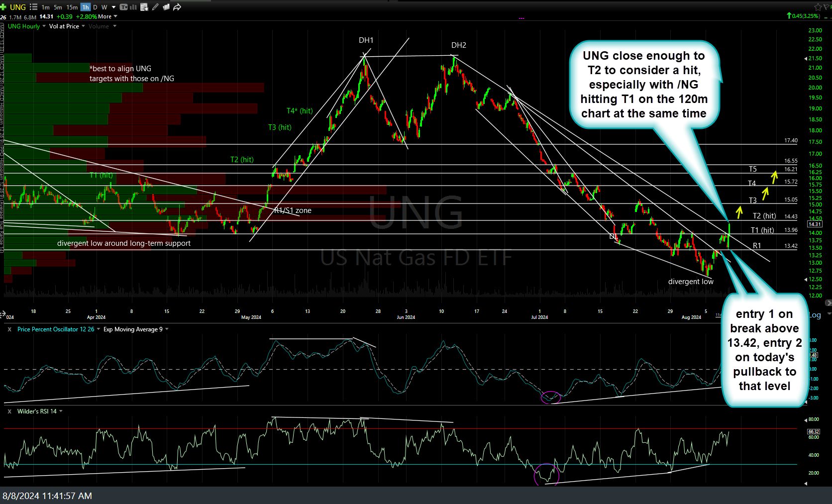Expand the UNG Hourly dropdown
832x504 pixels.
44,26
